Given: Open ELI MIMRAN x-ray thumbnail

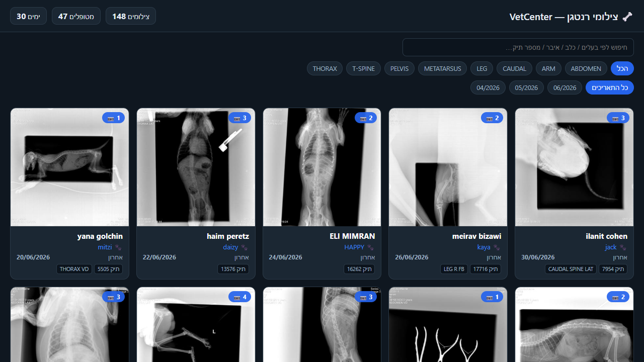Looking at the screenshot, I should 322,167.
